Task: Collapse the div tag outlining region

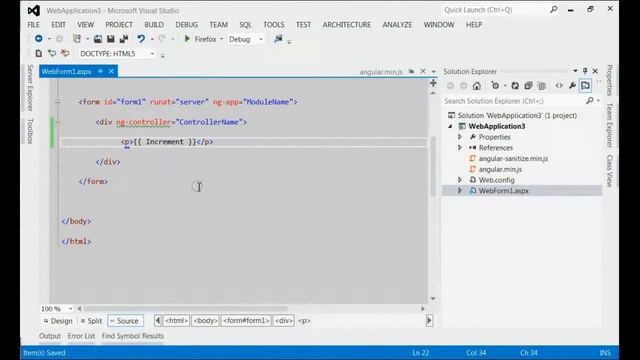Action: click(x=58, y=122)
